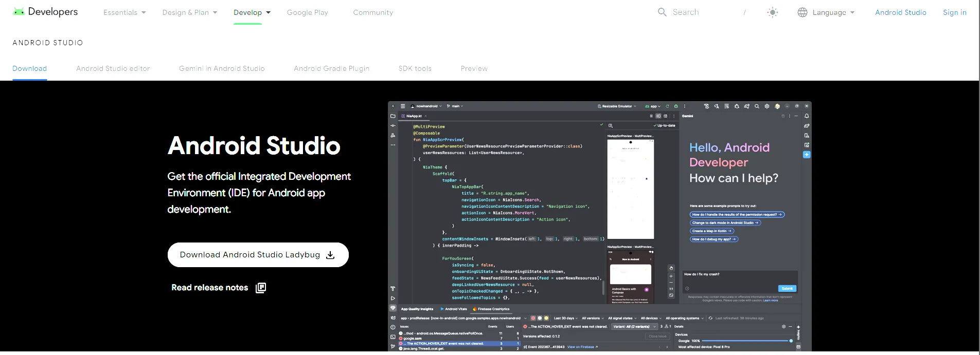Toggle the design-only view icon in the editor

pos(665,116)
